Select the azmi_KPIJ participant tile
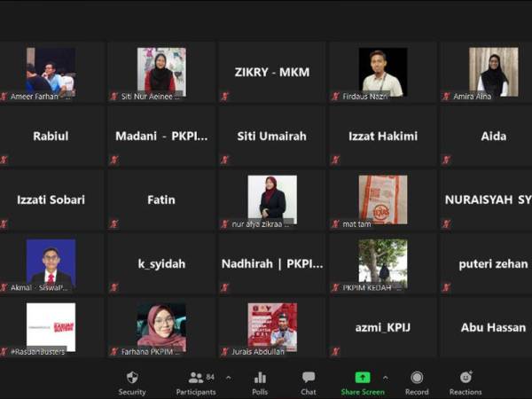The width and height of the screenshot is (532, 399). click(382, 327)
